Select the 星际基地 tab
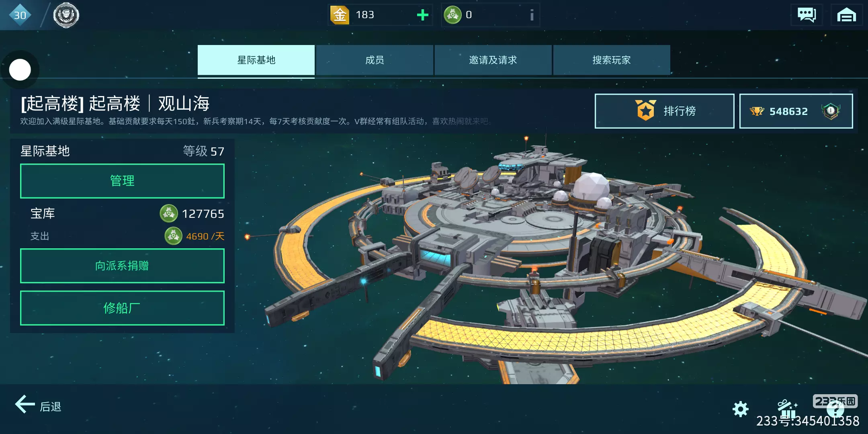Image resolution: width=868 pixels, height=434 pixels. (256, 60)
